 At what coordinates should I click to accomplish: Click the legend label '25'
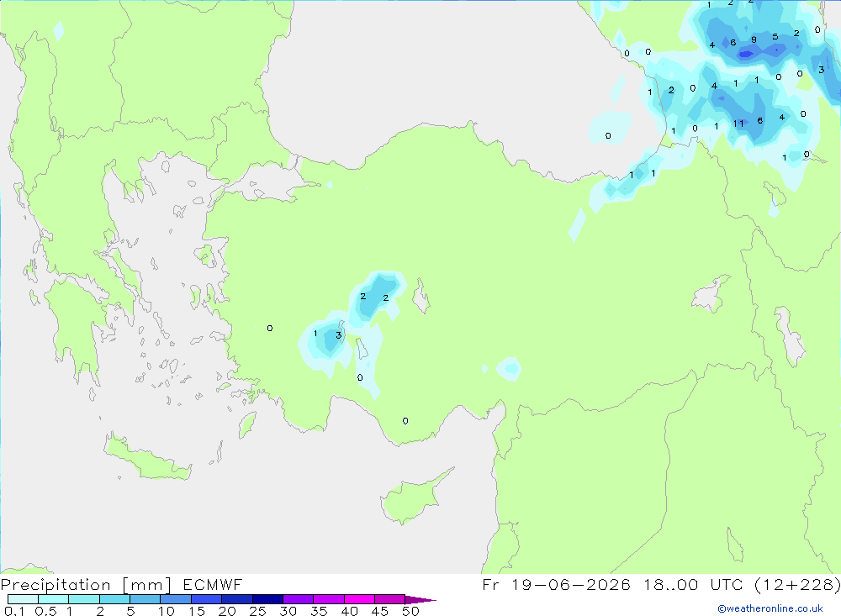point(258,611)
